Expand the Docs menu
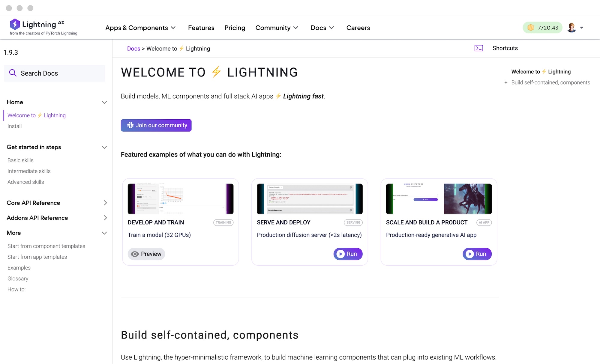600x364 pixels. [x=322, y=28]
